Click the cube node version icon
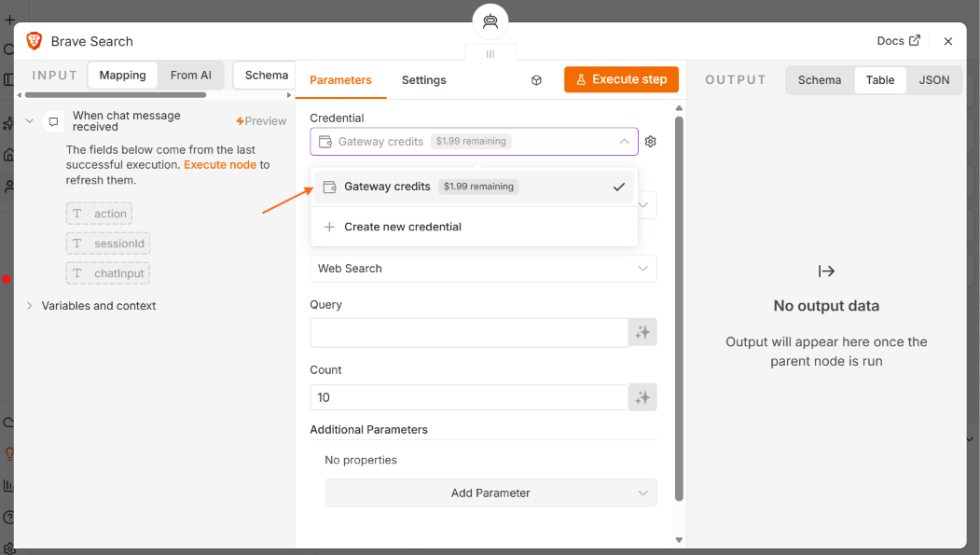The height and width of the screenshot is (555, 980). (536, 80)
